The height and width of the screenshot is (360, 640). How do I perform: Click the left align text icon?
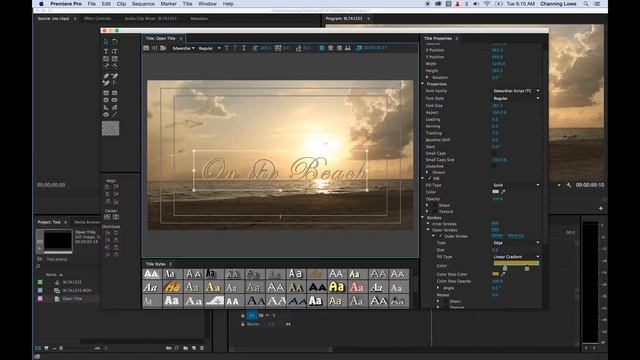[322, 48]
